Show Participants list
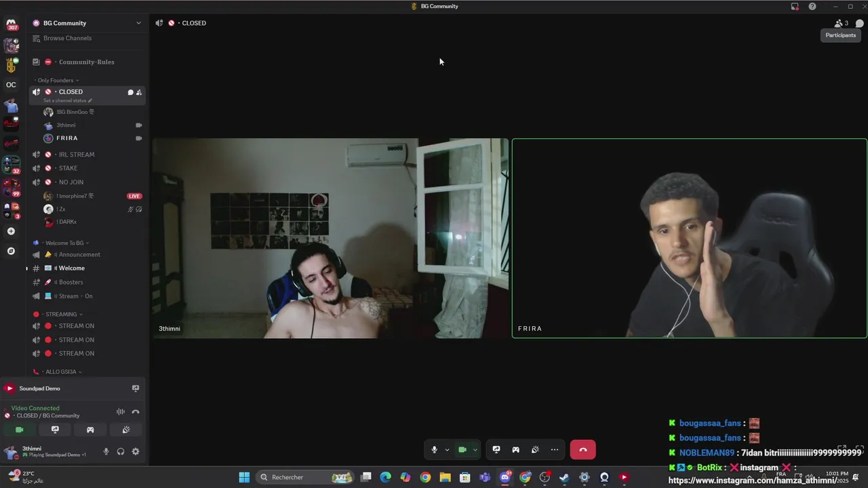Viewport: 868px width, 488px height. pos(841,23)
